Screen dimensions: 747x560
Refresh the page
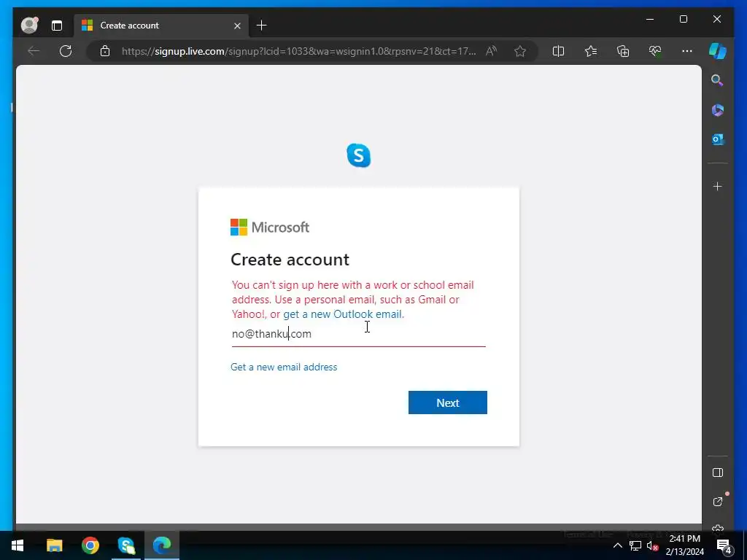pyautogui.click(x=66, y=51)
